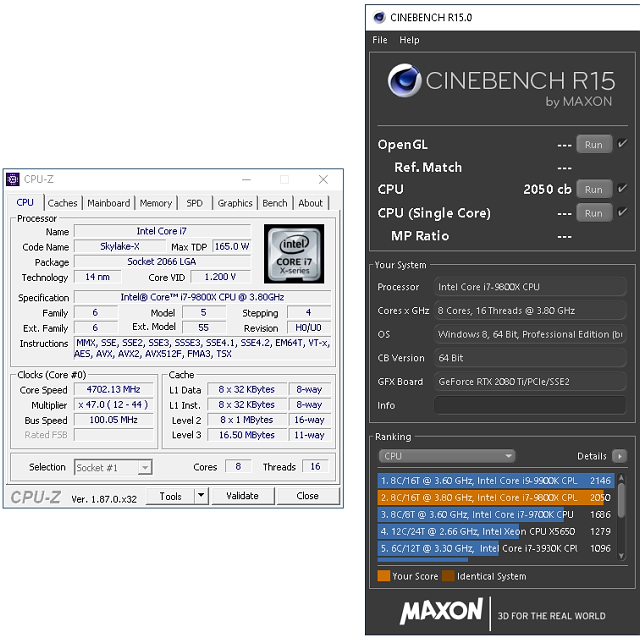The width and height of the screenshot is (640, 638).
Task: Select the Xeon X5650 ranking entry
Action: pos(496,531)
